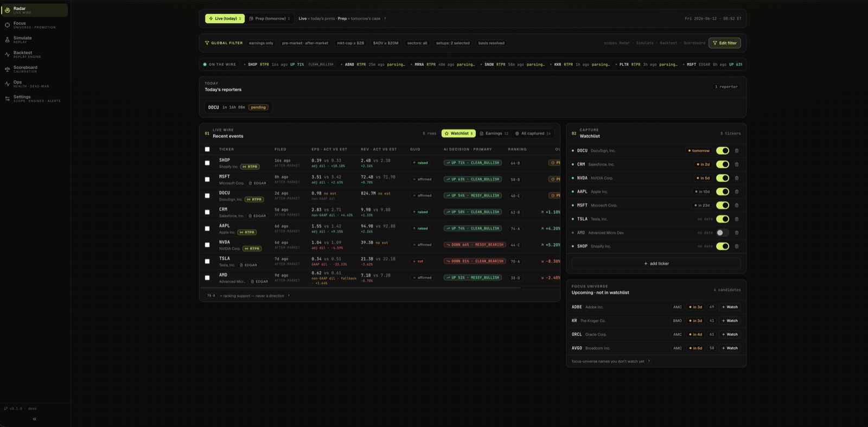Click the Edit filter button
This screenshot has height=427, width=868.
click(724, 43)
